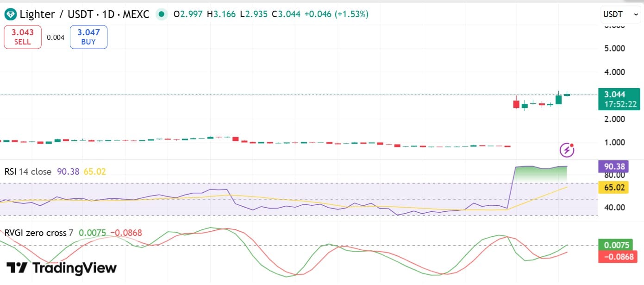Click the yellow 65.02 RSI axis label

(x=613, y=188)
